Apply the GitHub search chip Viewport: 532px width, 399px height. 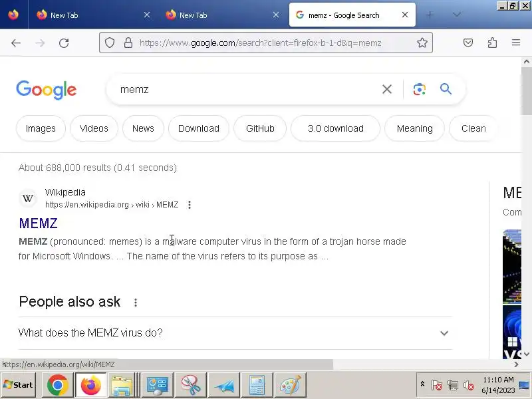click(x=260, y=128)
